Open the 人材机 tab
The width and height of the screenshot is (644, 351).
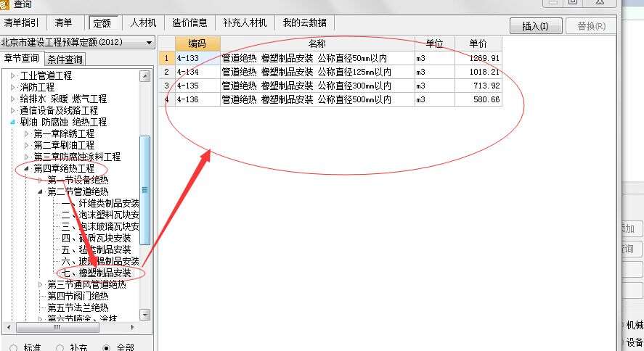click(143, 22)
